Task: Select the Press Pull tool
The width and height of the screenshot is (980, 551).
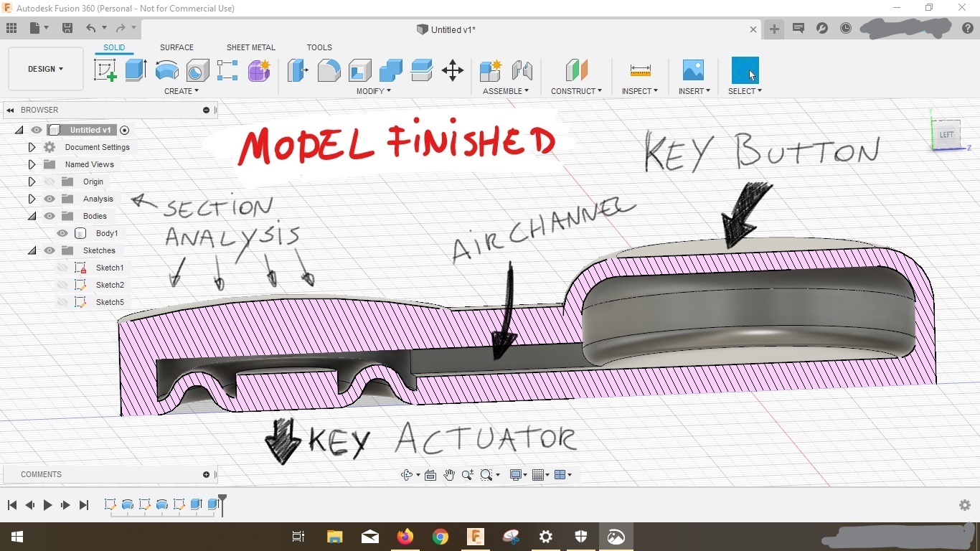Action: click(x=298, y=70)
